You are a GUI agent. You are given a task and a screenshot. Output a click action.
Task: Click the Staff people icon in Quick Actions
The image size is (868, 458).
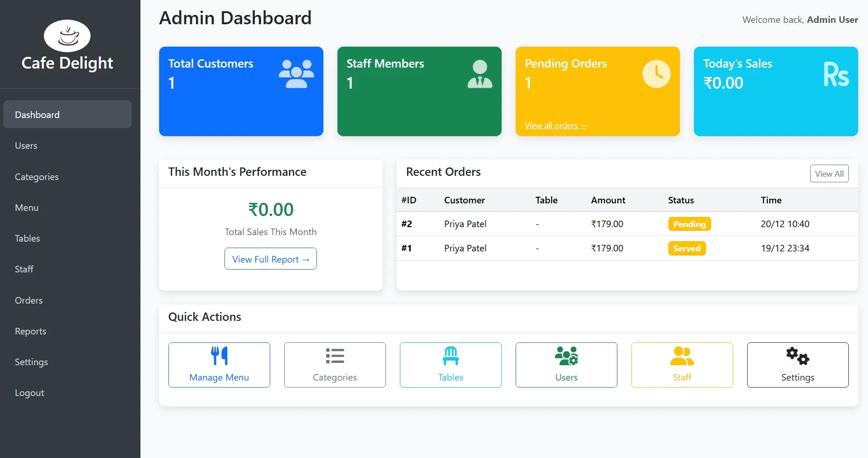tap(681, 357)
